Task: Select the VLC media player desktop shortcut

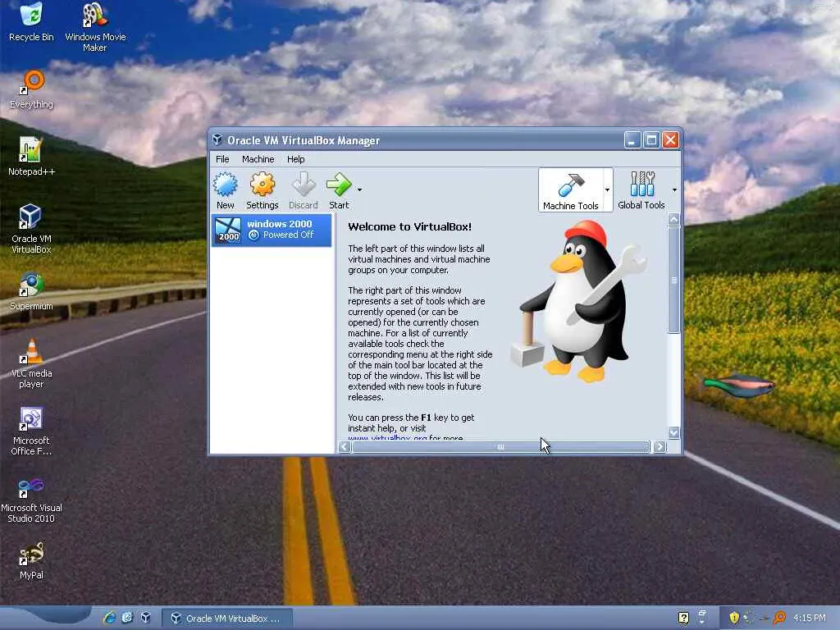Action: coord(31,363)
